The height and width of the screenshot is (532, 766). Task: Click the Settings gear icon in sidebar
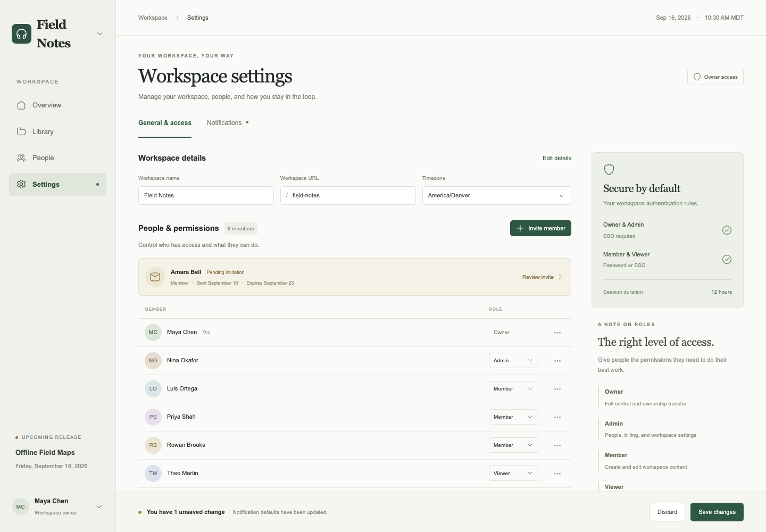pyautogui.click(x=21, y=184)
